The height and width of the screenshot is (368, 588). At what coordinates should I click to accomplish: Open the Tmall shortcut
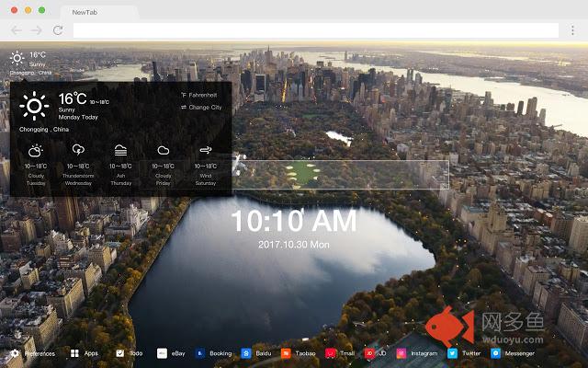coord(330,353)
